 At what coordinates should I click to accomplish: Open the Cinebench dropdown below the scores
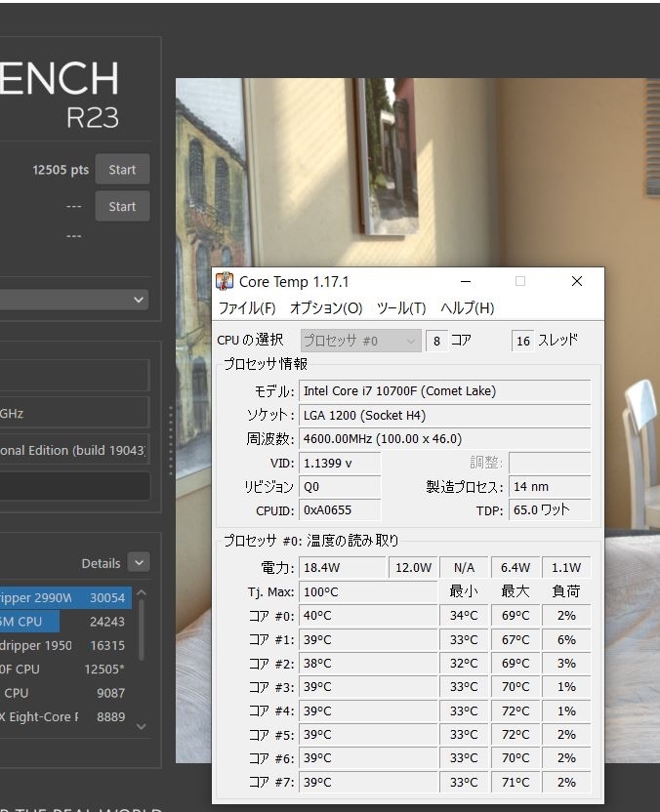(x=74, y=300)
